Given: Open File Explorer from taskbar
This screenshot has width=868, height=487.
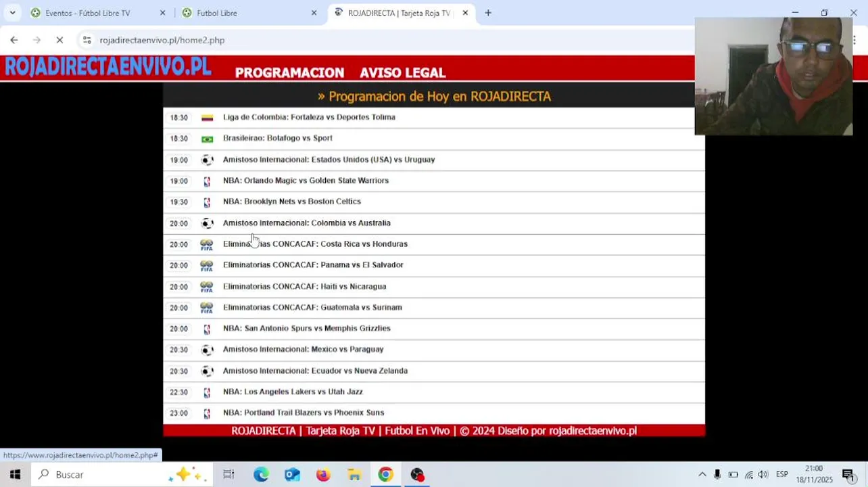Looking at the screenshot, I should pos(354,475).
